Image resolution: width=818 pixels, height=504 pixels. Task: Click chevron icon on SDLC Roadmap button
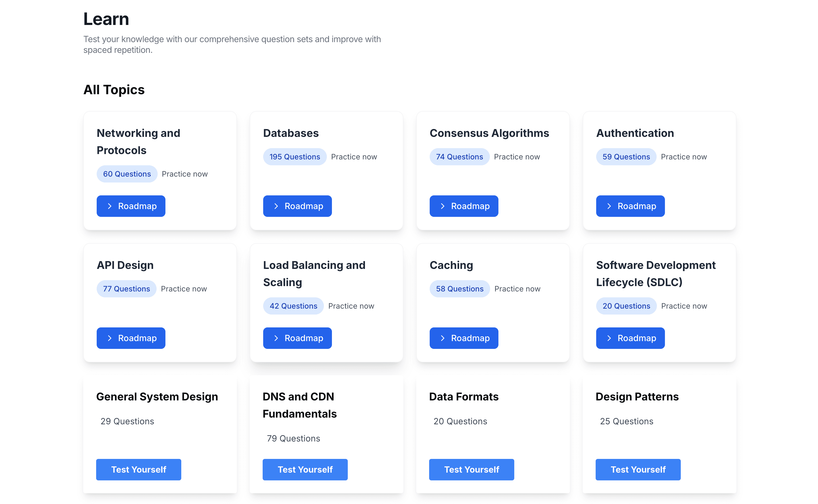(x=609, y=338)
